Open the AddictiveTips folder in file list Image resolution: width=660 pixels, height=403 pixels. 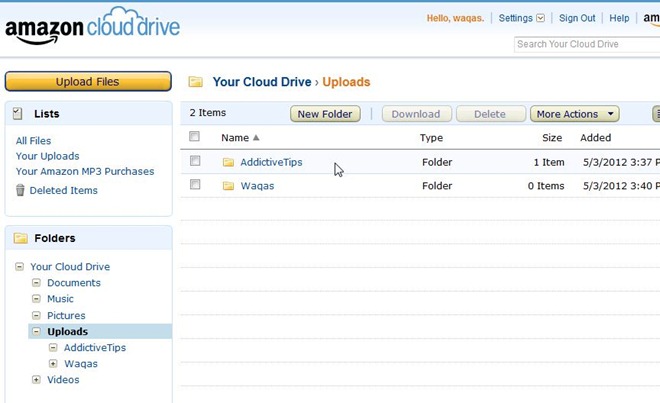click(271, 162)
